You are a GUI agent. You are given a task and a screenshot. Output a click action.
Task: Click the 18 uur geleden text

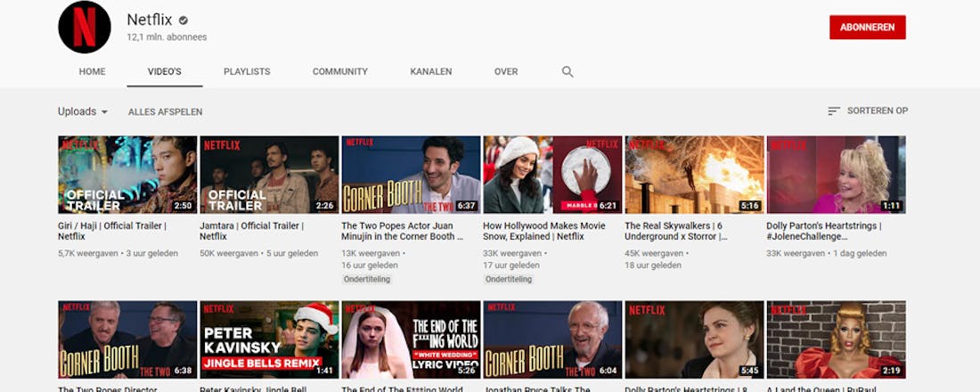tap(655, 265)
